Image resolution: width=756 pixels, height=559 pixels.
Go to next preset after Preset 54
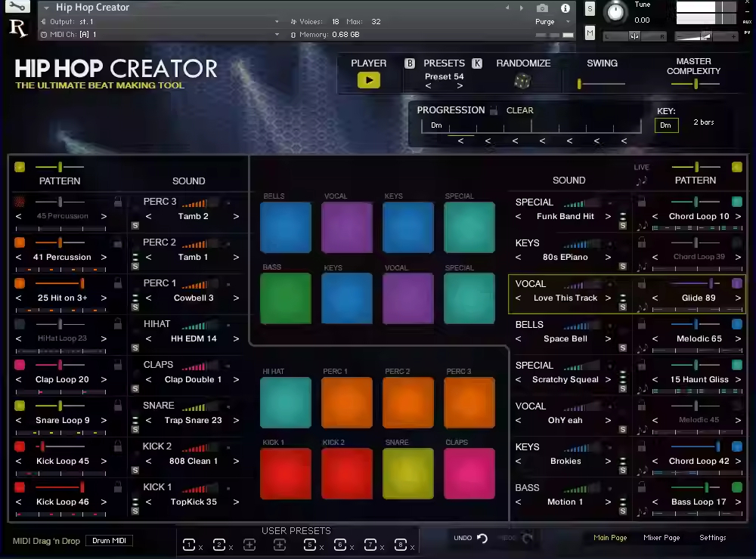[x=460, y=86]
